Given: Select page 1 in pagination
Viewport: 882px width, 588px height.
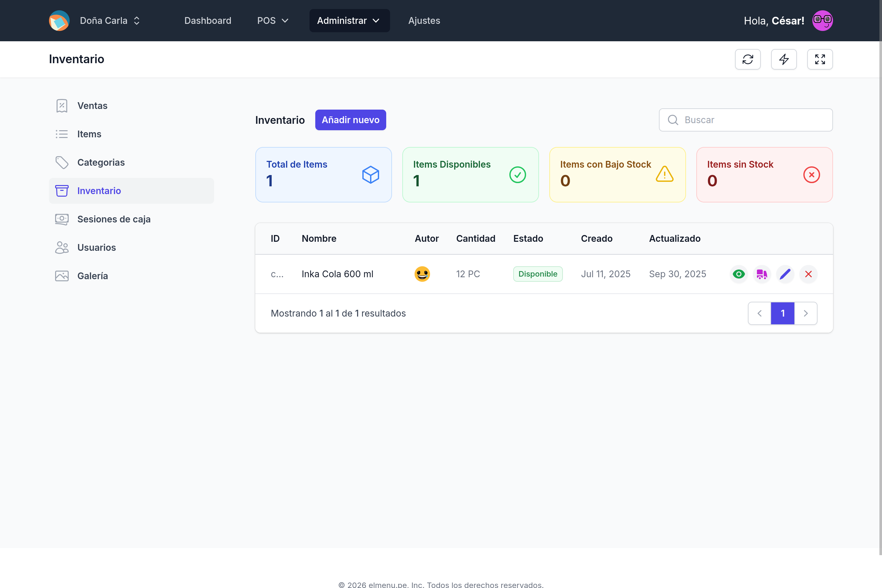Looking at the screenshot, I should pyautogui.click(x=783, y=313).
